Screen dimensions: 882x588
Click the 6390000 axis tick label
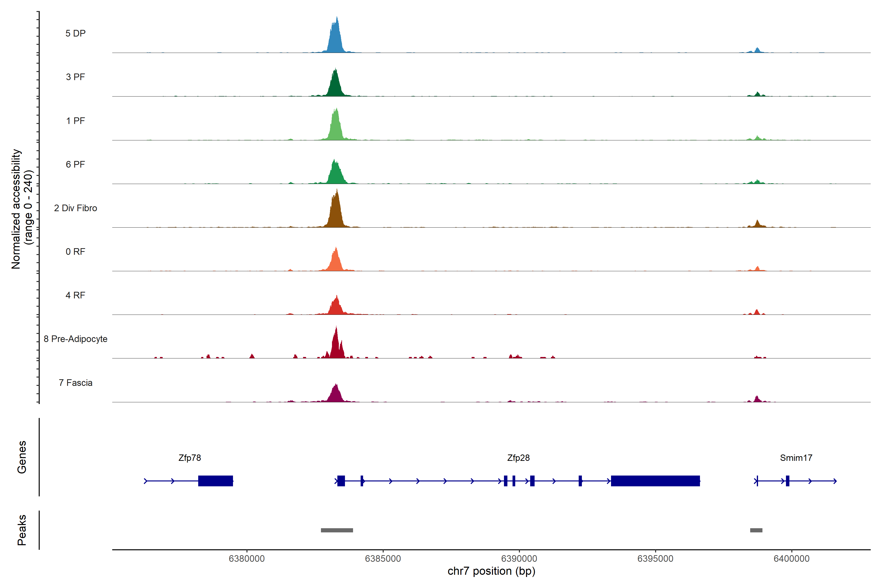click(x=519, y=559)
